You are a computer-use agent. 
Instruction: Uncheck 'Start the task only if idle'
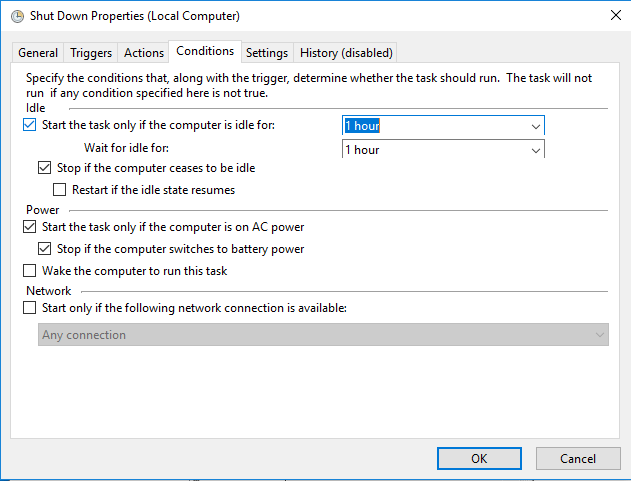coord(29,125)
